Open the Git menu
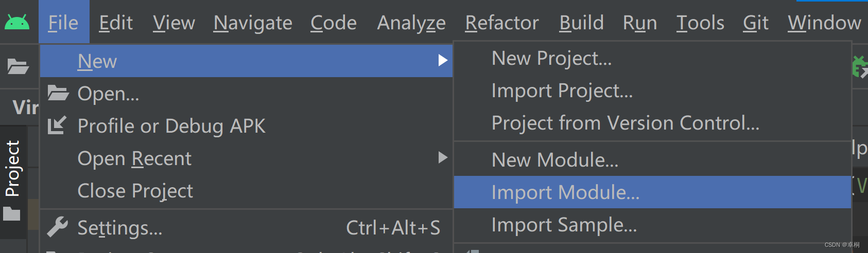The height and width of the screenshot is (253, 868). pyautogui.click(x=755, y=23)
